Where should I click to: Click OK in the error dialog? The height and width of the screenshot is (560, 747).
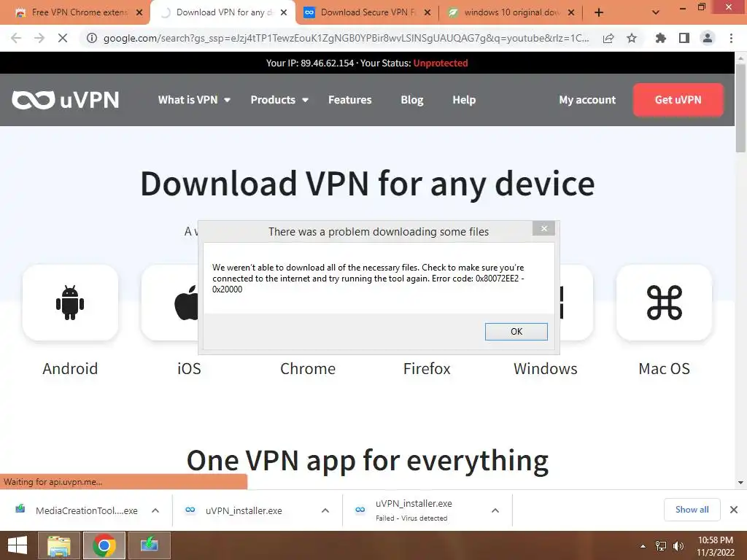point(516,332)
